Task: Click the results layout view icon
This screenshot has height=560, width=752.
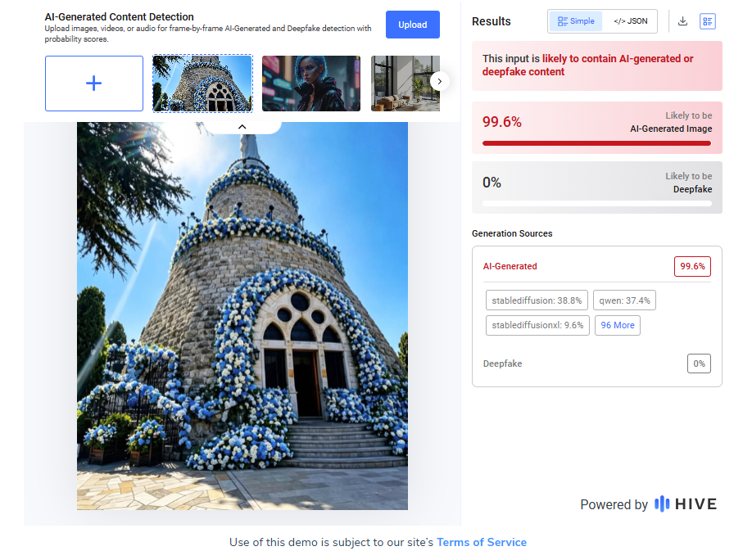Action: (708, 21)
